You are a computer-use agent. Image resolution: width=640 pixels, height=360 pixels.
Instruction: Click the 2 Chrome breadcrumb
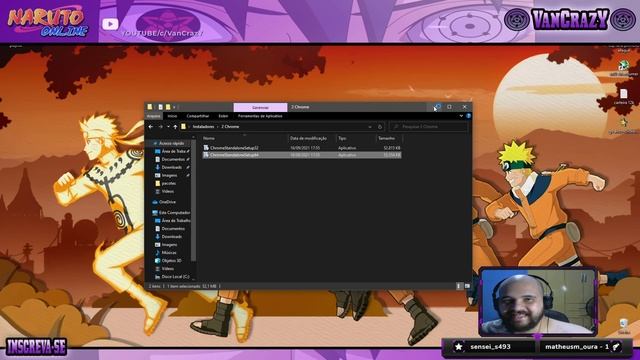(230, 127)
